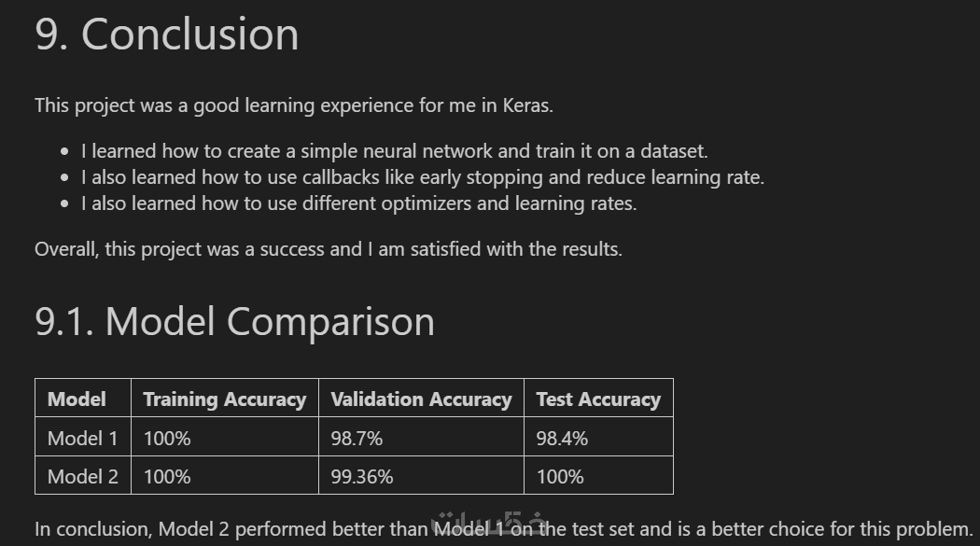This screenshot has height=546, width=980.
Task: Click the callbacks and early stopping bullet
Action: pyautogui.click(x=422, y=177)
